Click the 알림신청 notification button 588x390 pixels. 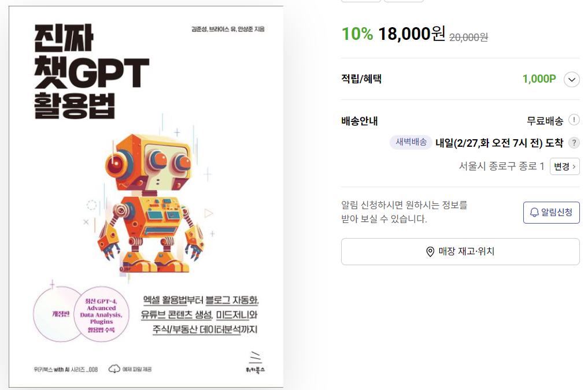(x=551, y=213)
